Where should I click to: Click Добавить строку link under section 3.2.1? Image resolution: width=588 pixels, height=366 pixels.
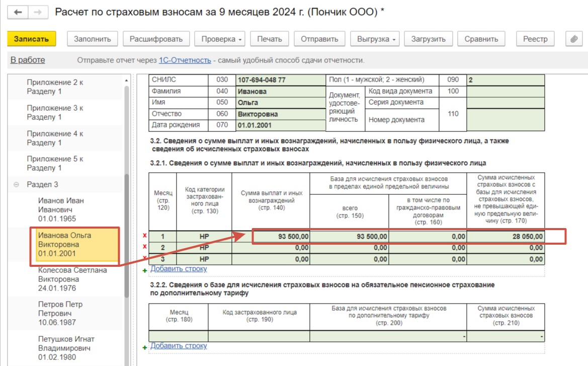pyautogui.click(x=179, y=269)
